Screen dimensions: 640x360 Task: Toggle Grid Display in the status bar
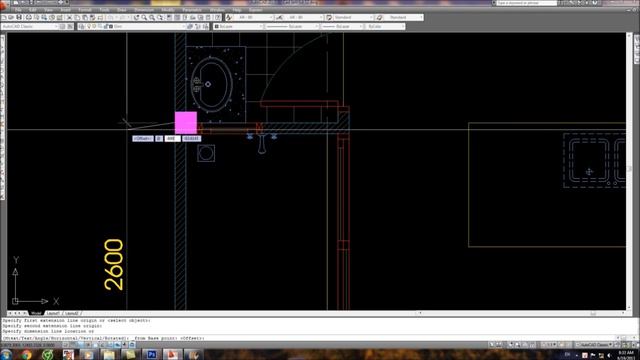tap(72, 345)
